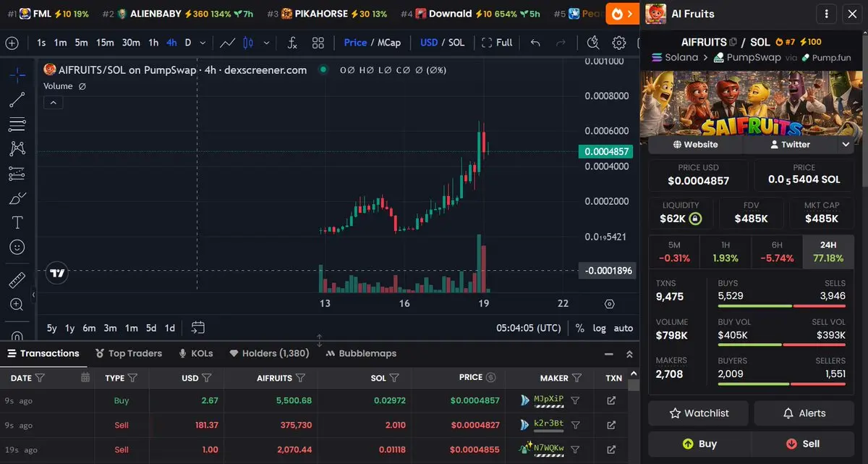Add AIFRUITS to Watchlist

coord(699,413)
